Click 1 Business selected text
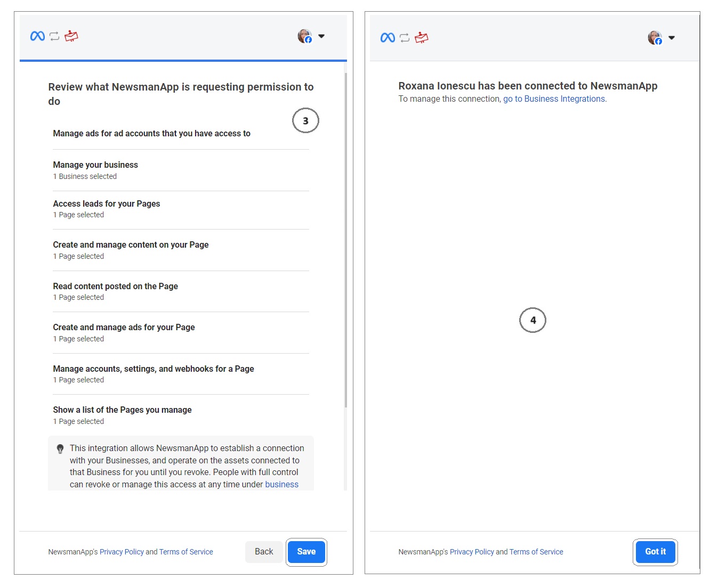This screenshot has width=718, height=588. coord(85,177)
